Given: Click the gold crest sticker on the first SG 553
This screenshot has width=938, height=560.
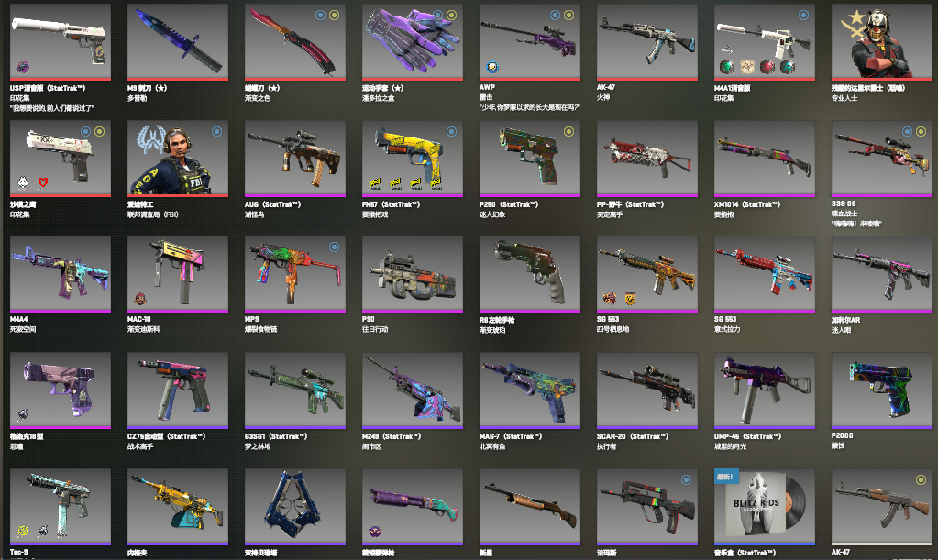Looking at the screenshot, I should [x=631, y=299].
